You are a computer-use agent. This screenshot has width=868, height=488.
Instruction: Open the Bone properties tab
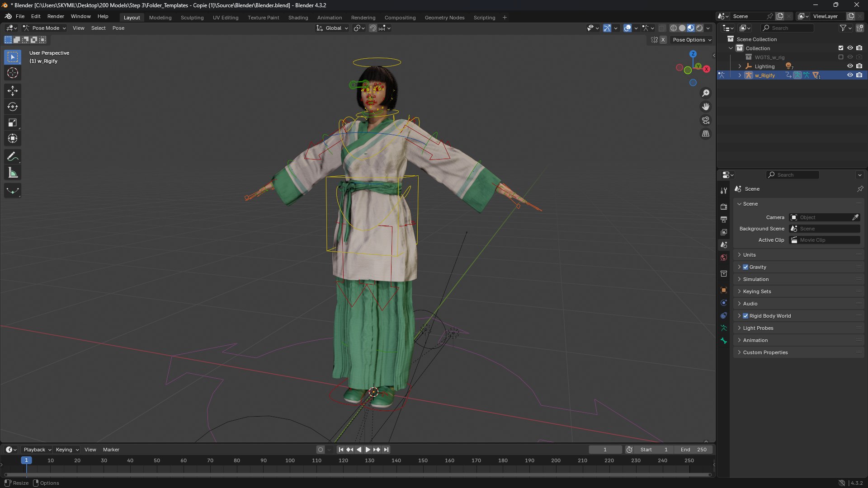click(724, 341)
